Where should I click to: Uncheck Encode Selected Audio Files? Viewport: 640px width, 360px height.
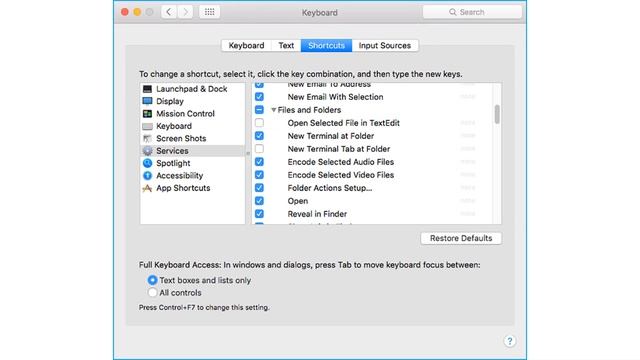(x=259, y=162)
